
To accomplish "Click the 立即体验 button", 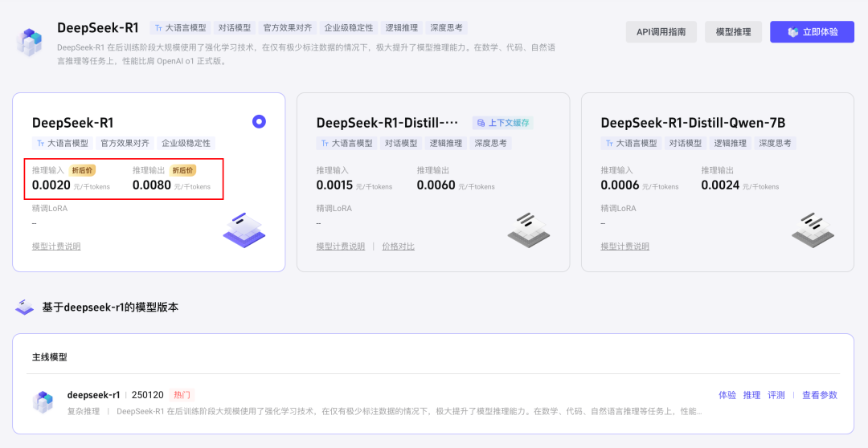I will pos(812,32).
